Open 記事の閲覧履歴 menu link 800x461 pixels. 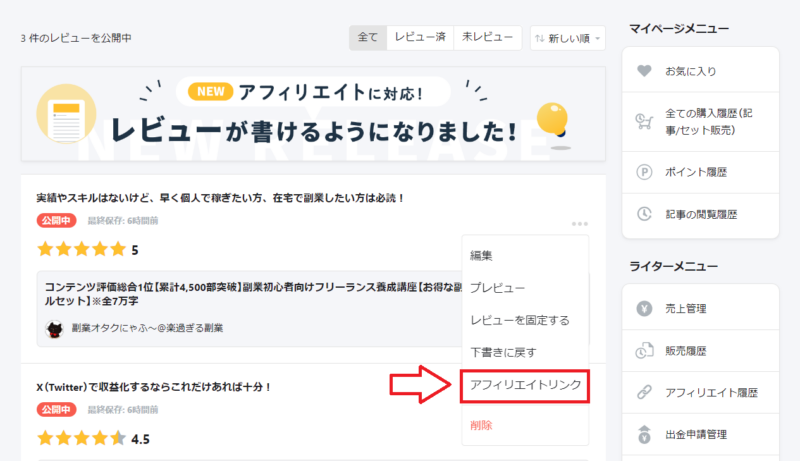pos(701,215)
